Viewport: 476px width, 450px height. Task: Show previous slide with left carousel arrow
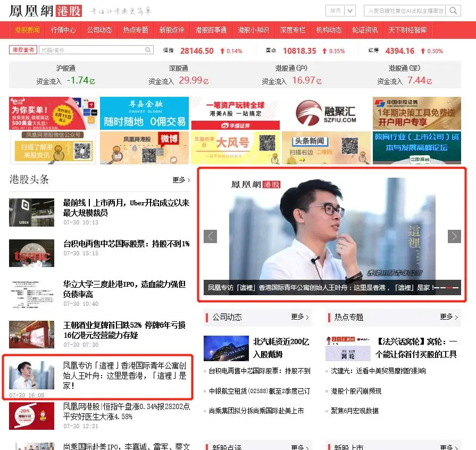pos(211,236)
